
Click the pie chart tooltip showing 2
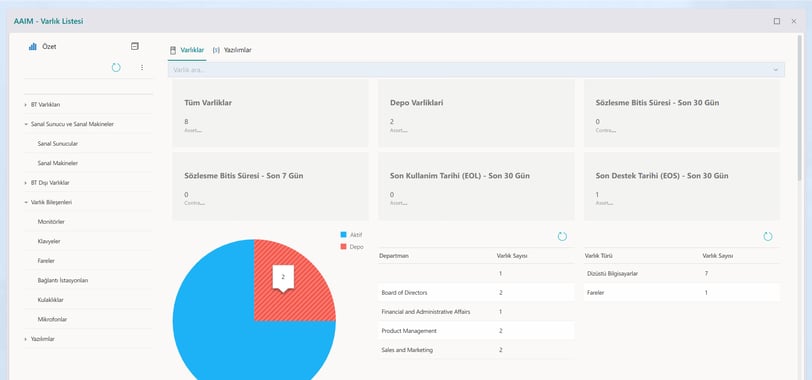click(283, 277)
